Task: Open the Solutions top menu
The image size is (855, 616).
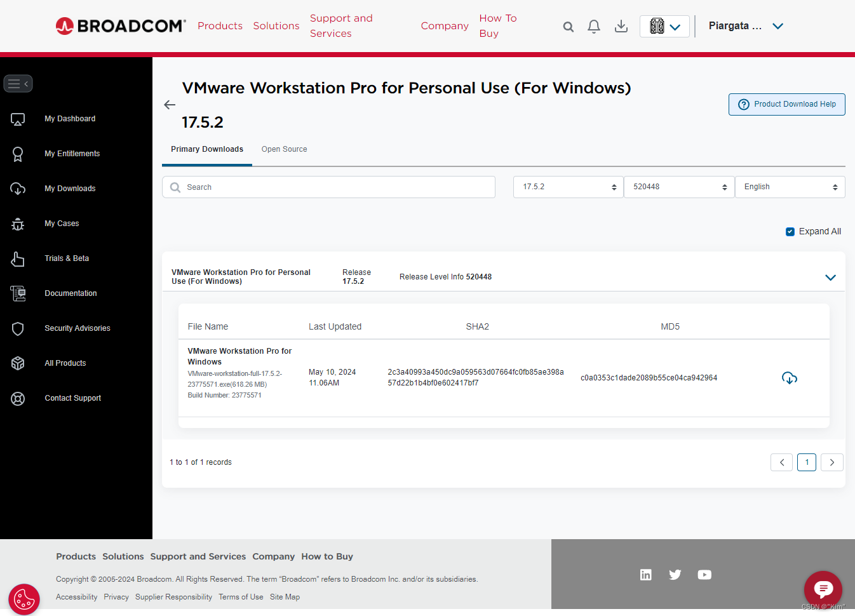Action: point(276,26)
